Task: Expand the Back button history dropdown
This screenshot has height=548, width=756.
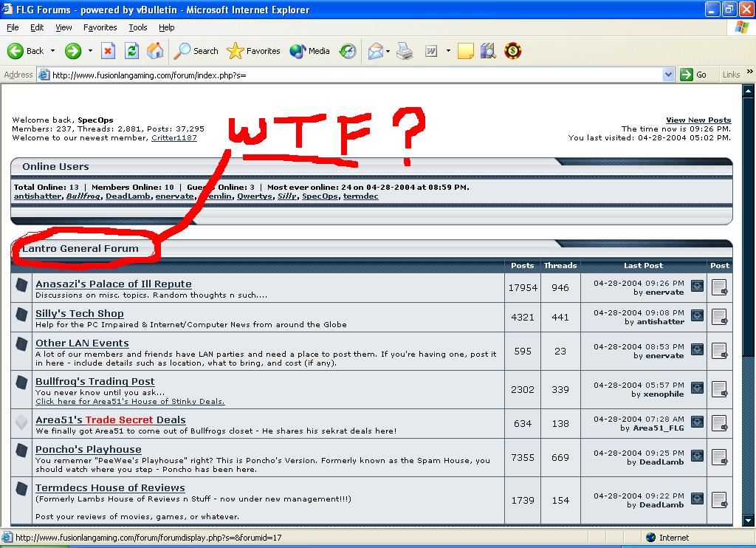Action: tap(52, 51)
